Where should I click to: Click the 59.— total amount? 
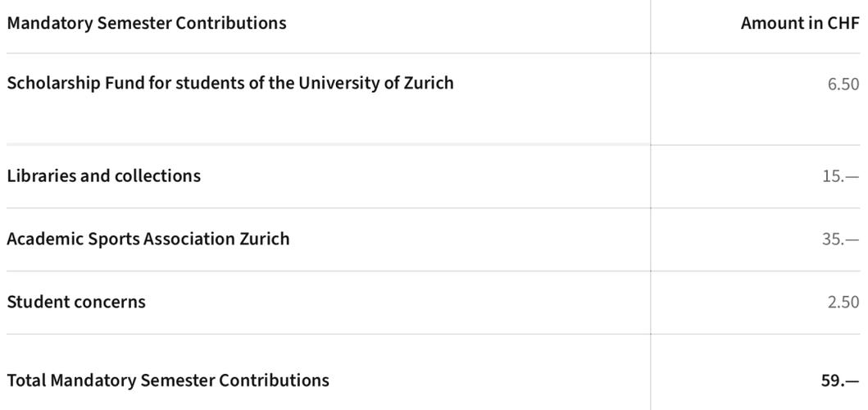click(840, 381)
